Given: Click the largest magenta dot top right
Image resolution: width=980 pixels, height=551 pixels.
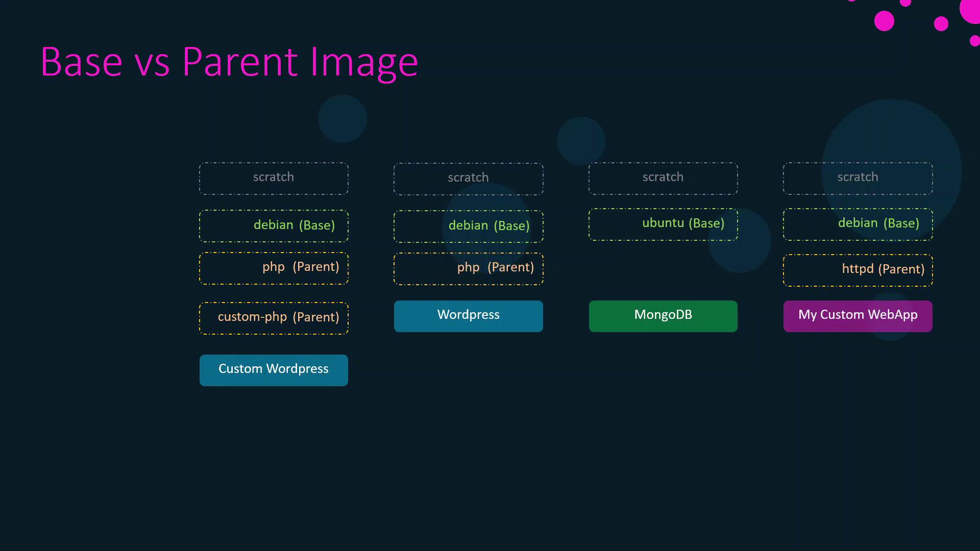Looking at the screenshot, I should coord(971,10).
